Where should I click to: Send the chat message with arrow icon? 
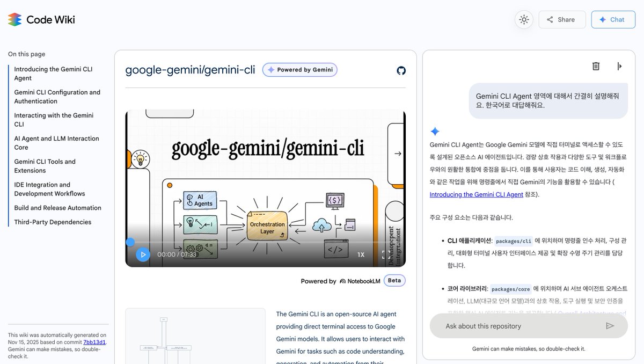[610, 326]
